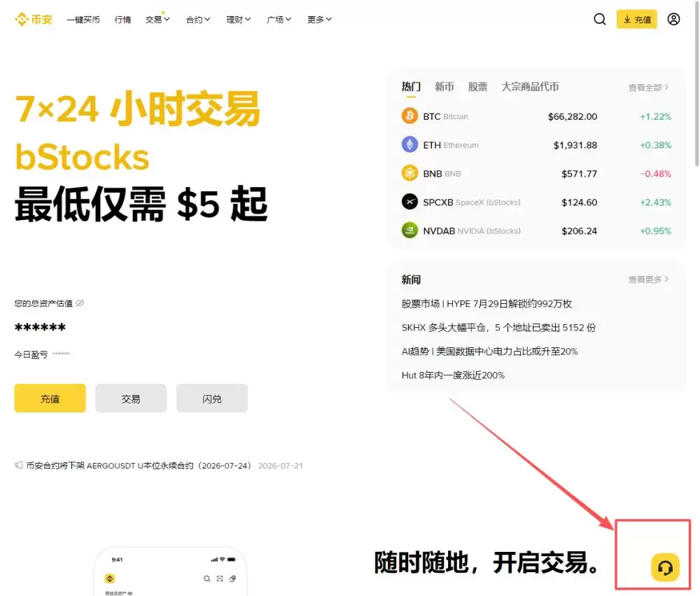Viewport: 700px width, 596px height.
Task: Click the scan icon in phone mockup
Action: tap(220, 578)
